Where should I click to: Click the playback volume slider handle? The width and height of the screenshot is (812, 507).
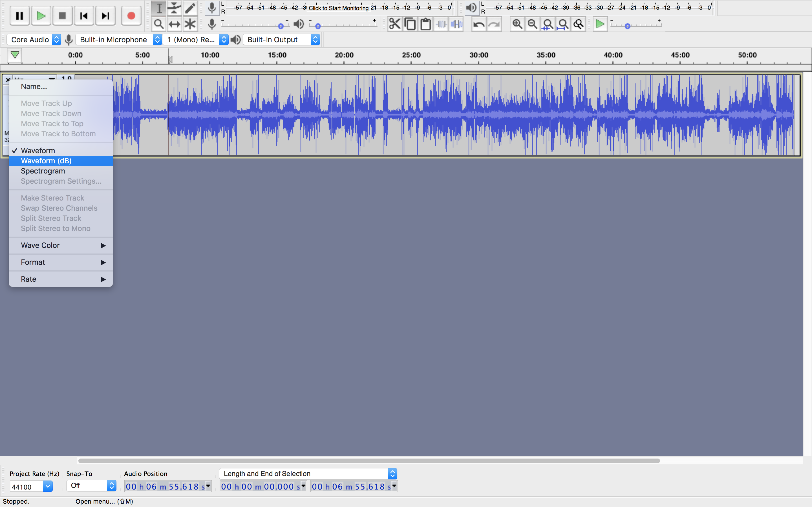click(318, 26)
